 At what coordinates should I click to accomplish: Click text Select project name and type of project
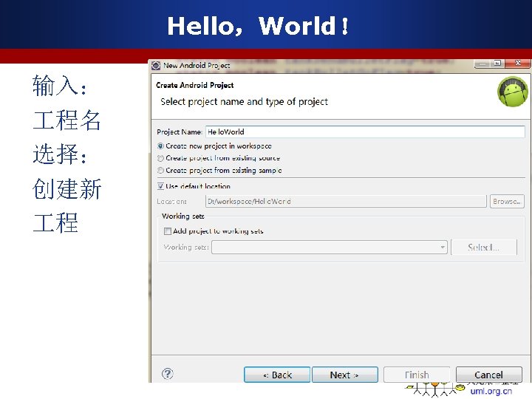pyautogui.click(x=245, y=102)
